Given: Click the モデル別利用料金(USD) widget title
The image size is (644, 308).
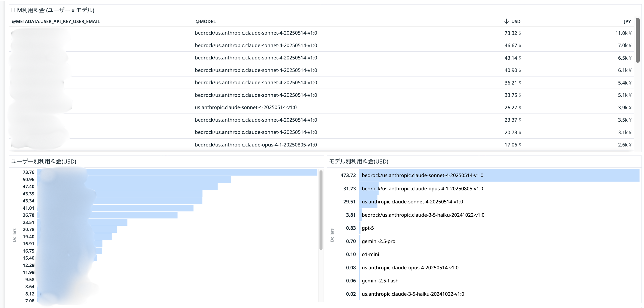Looking at the screenshot, I should [358, 162].
